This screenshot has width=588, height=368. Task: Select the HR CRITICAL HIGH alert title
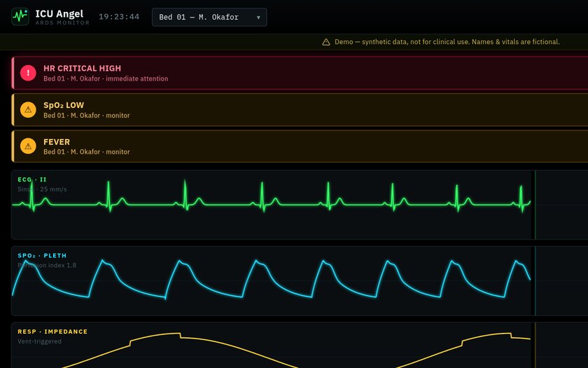[82, 69]
